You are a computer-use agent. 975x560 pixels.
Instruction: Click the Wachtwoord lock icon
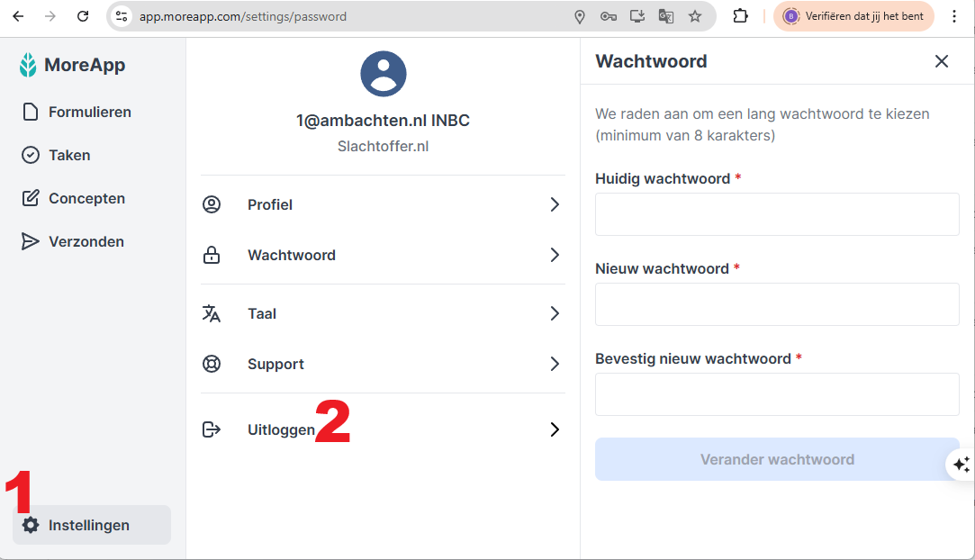click(212, 256)
